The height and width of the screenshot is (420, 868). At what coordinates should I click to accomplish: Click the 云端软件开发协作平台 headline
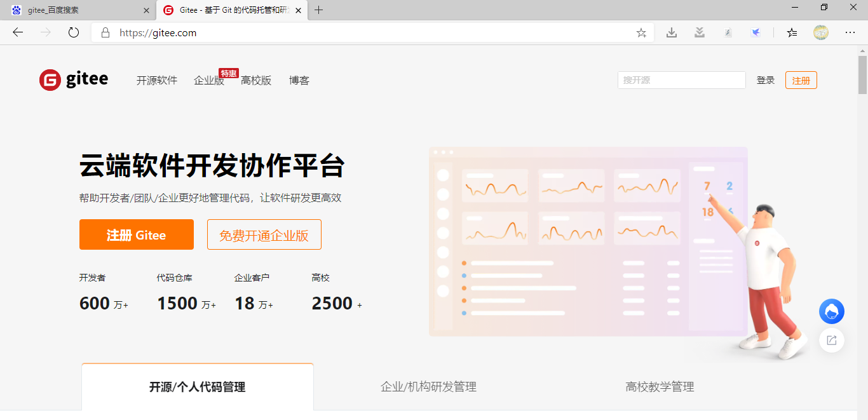click(x=212, y=166)
